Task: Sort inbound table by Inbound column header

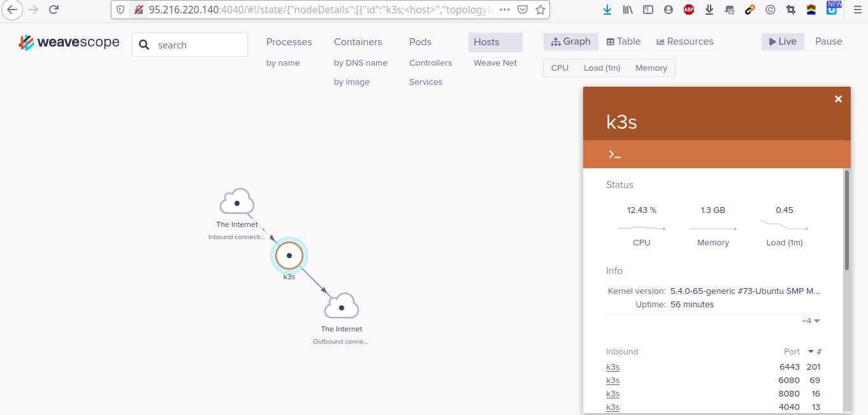Action: (x=622, y=351)
